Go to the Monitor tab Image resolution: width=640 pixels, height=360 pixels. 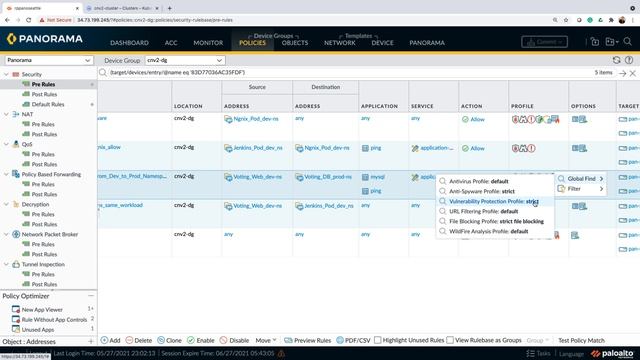coord(208,42)
